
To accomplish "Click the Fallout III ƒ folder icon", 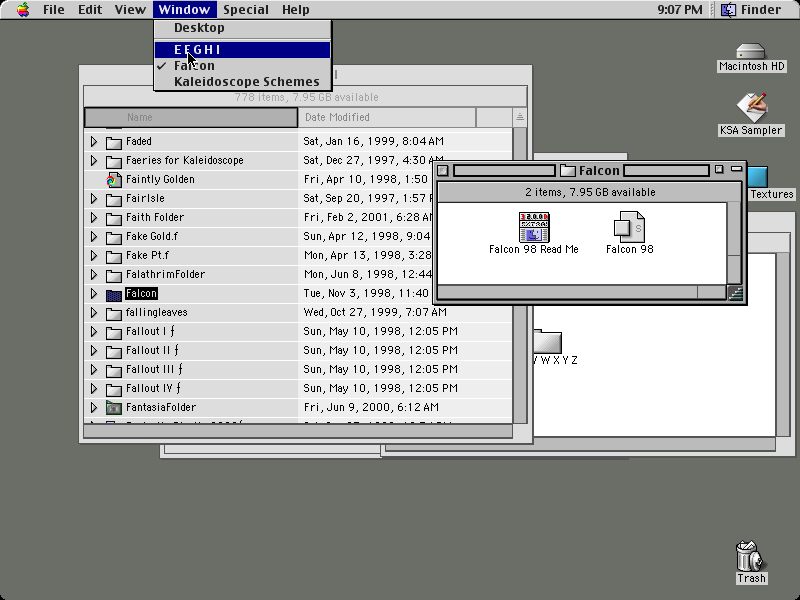I will [113, 370].
